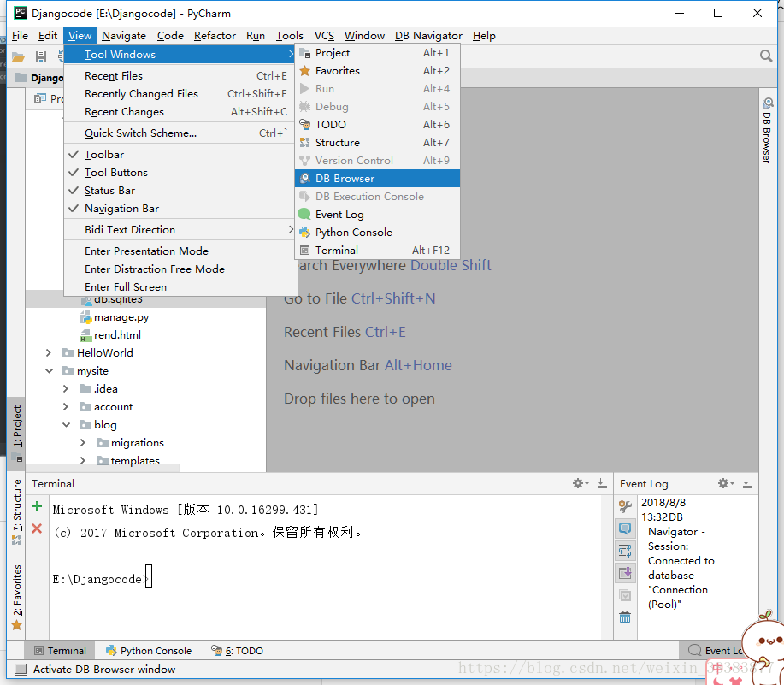Expand the HelloWorld folder
784x685 pixels.
click(49, 353)
